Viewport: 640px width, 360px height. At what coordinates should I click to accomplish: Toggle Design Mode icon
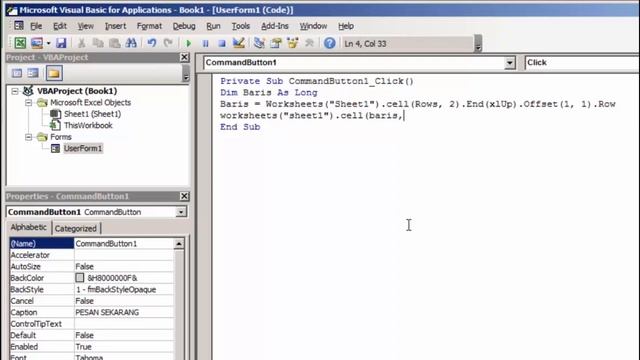pos(238,43)
